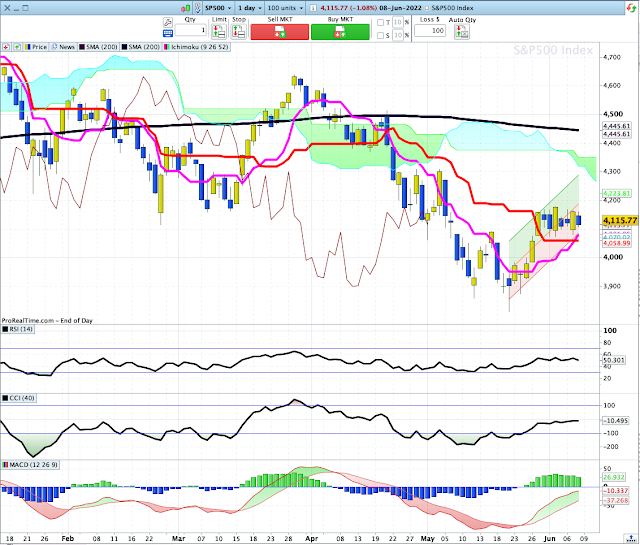Click the Qty input field

click(x=190, y=30)
